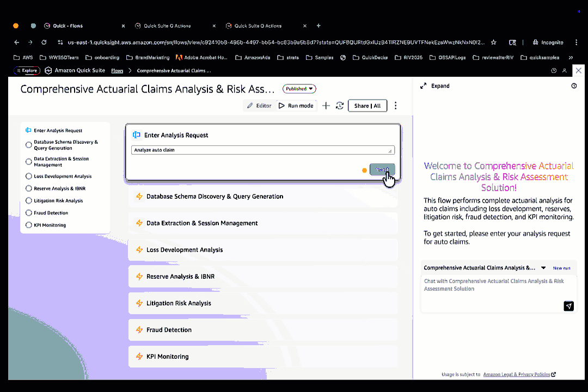Click the Analyze auto claim input field
The height and width of the screenshot is (392, 588).
point(263,150)
